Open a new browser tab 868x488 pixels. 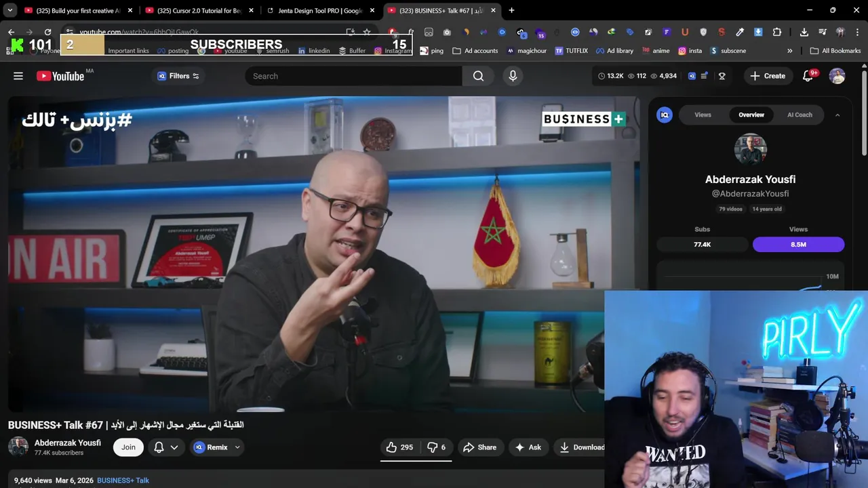click(511, 10)
